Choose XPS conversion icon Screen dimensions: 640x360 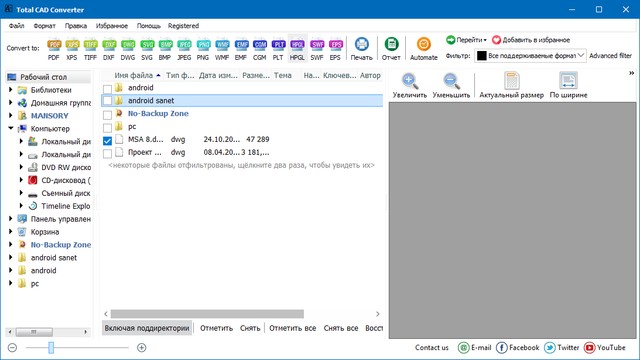click(x=72, y=49)
